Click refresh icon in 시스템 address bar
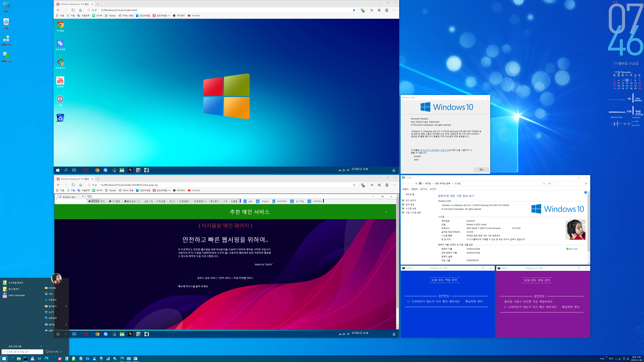This screenshot has width=644, height=362. 550,184
